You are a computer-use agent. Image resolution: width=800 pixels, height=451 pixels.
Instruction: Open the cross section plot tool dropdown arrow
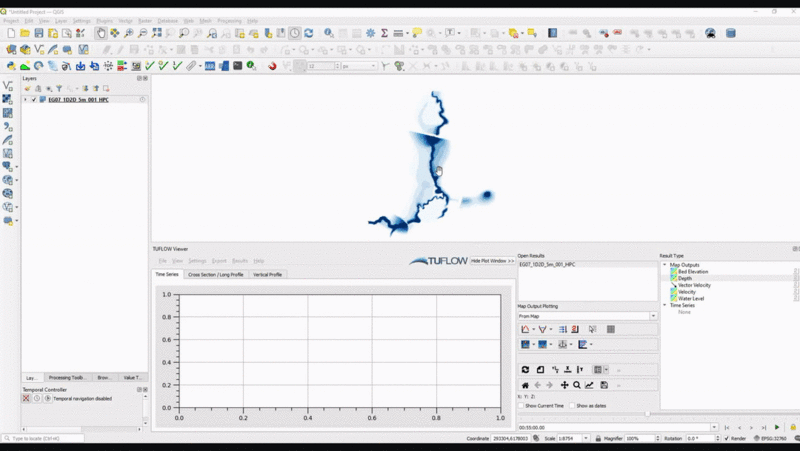[x=551, y=330]
